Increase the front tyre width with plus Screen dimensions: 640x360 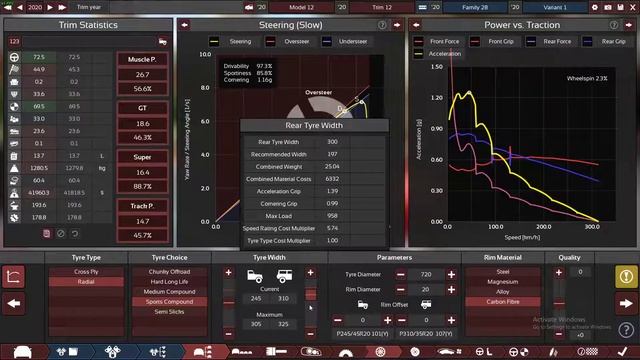[229, 273]
